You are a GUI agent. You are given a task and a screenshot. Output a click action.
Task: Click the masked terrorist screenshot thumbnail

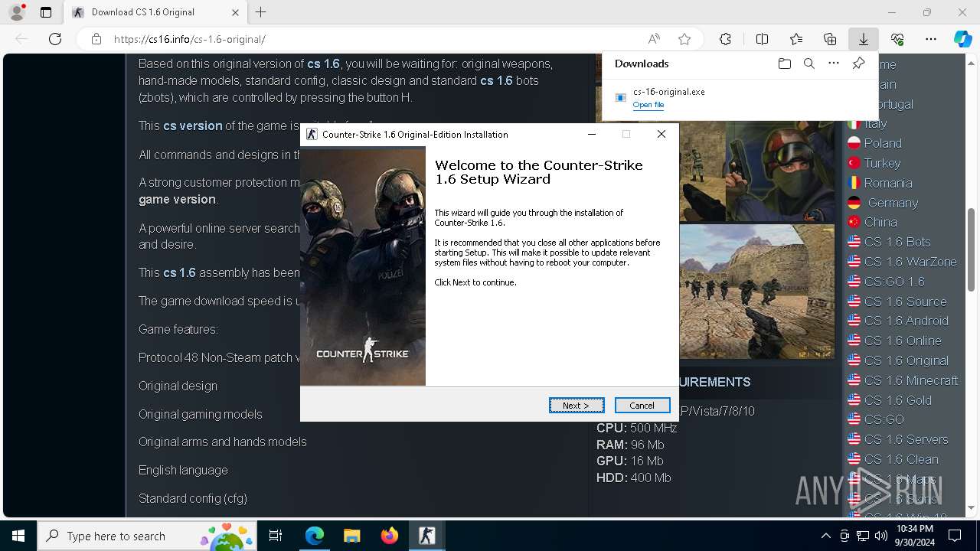780,172
